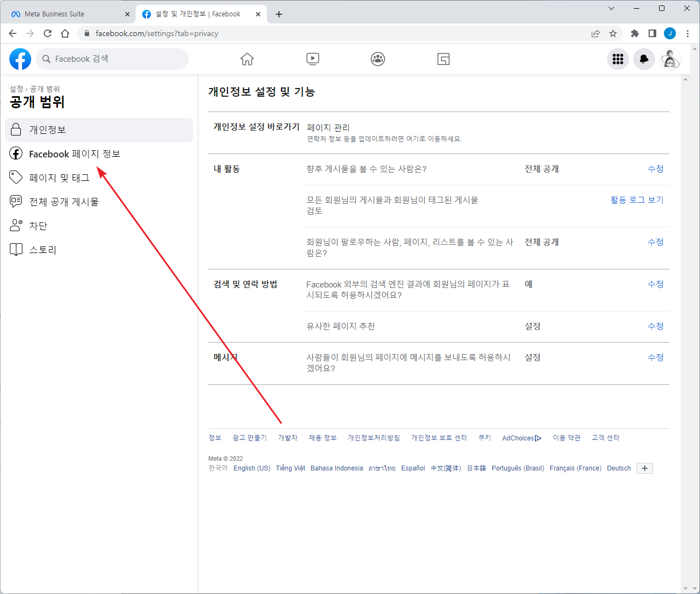Open the notifications bell icon

[x=644, y=59]
